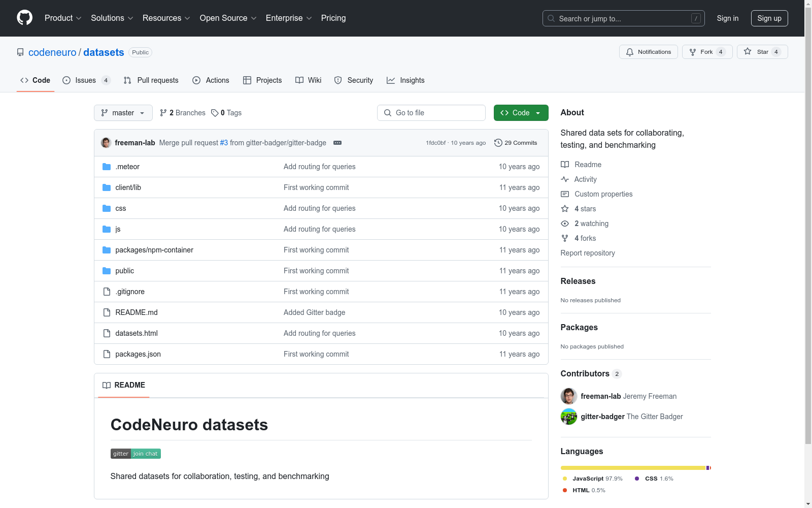Click the css folder icon

(107, 208)
